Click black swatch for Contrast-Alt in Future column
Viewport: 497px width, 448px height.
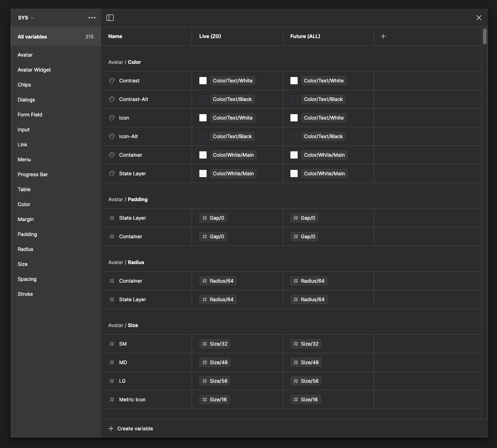coord(294,99)
